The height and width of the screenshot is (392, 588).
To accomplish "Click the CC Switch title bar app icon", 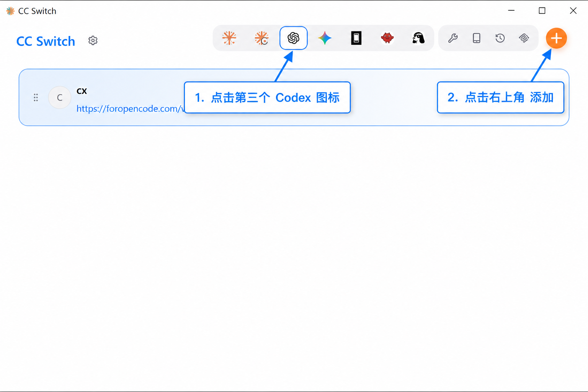I will [10, 11].
